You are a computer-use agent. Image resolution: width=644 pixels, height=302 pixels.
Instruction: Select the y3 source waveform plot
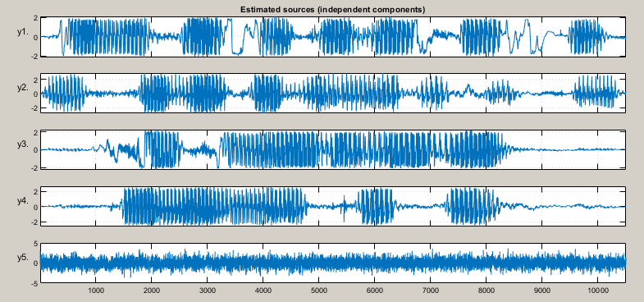(x=333, y=149)
